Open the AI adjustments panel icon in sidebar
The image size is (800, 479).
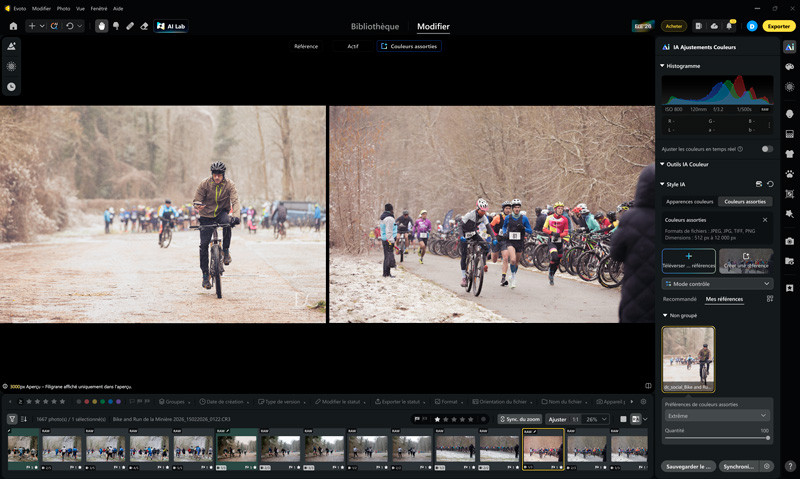[x=789, y=47]
